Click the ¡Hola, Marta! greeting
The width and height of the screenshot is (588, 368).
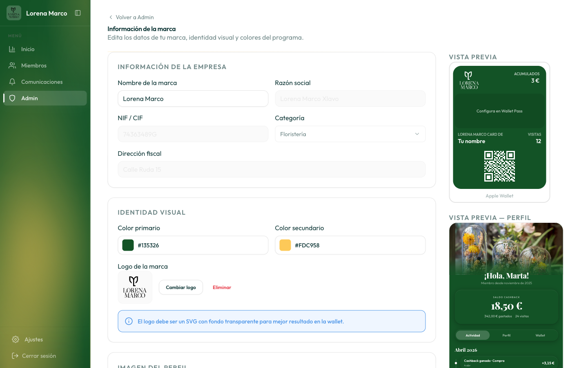pos(506,276)
